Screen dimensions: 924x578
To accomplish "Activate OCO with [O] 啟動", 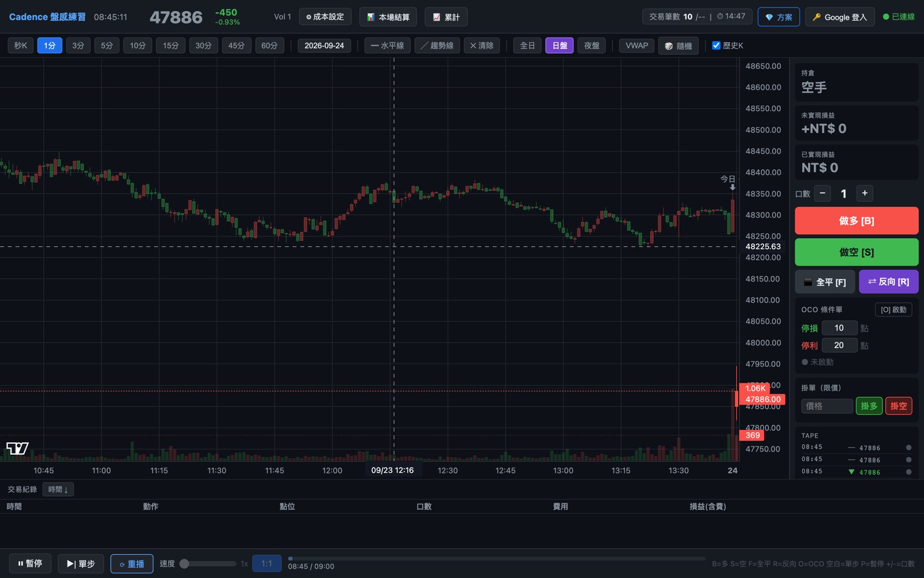I will pos(893,310).
